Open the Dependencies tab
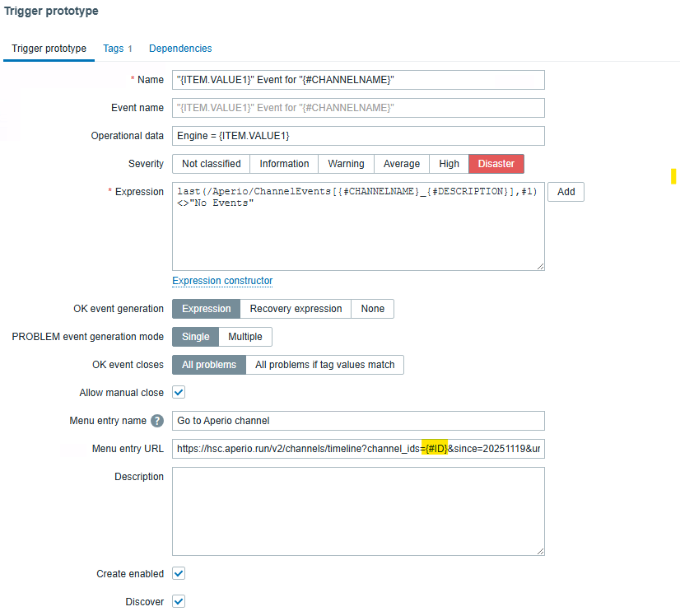 pos(180,49)
